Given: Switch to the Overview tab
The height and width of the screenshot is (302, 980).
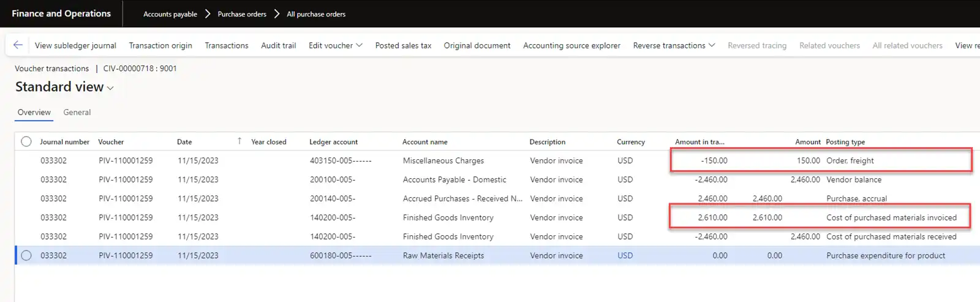Looking at the screenshot, I should tap(34, 112).
